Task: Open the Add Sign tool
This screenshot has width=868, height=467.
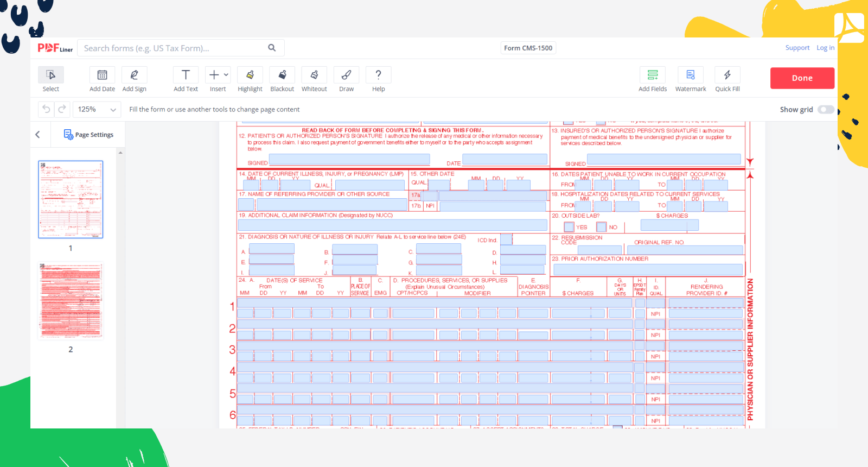Action: pos(134,75)
